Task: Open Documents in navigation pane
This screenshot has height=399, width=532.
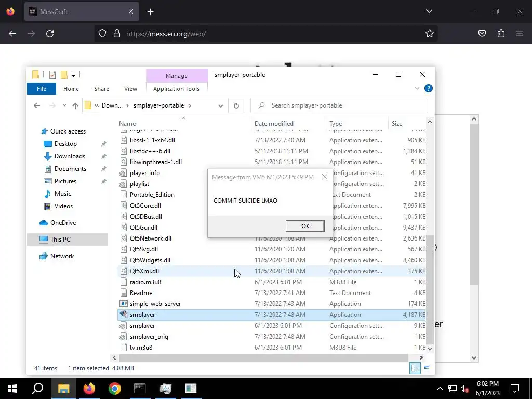Action: (x=70, y=169)
